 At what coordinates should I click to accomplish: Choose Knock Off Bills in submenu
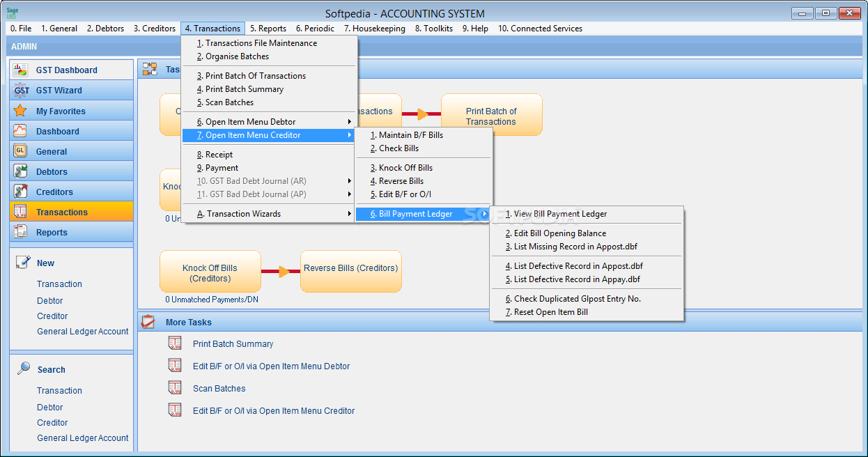(x=424, y=168)
